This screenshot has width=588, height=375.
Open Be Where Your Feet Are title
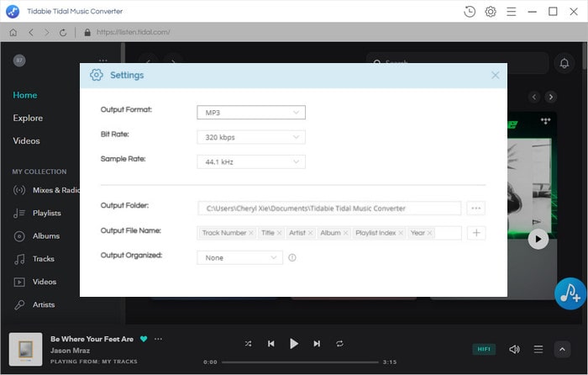(x=92, y=339)
